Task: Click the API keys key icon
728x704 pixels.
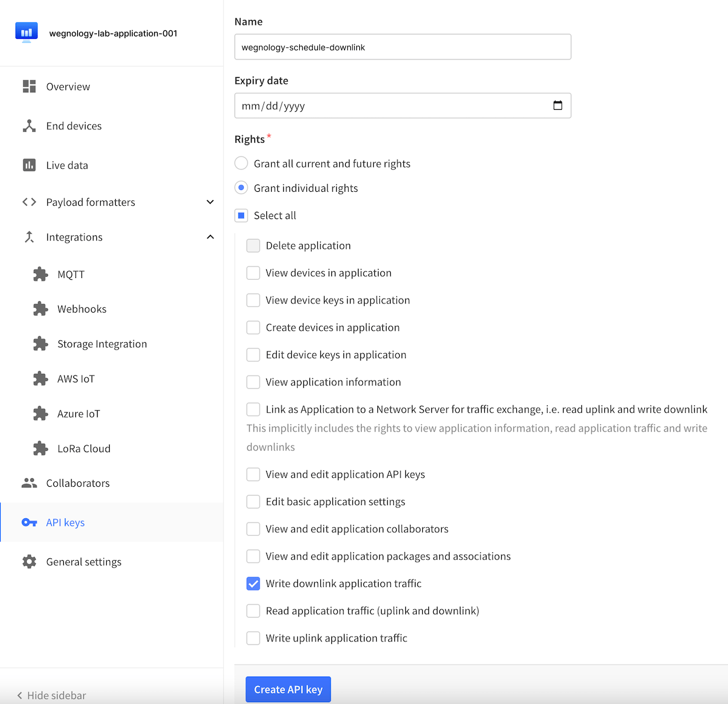Action: [x=29, y=523]
